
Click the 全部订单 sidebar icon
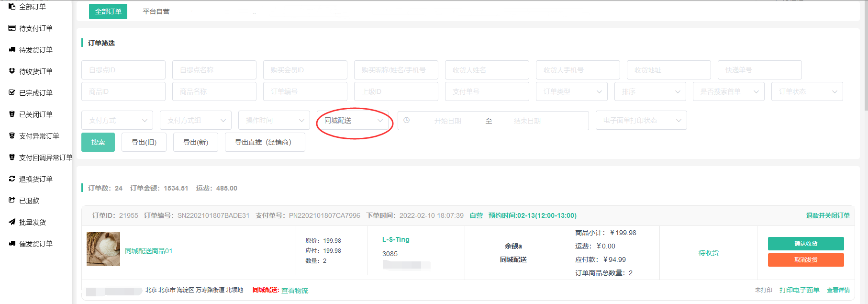tap(12, 6)
